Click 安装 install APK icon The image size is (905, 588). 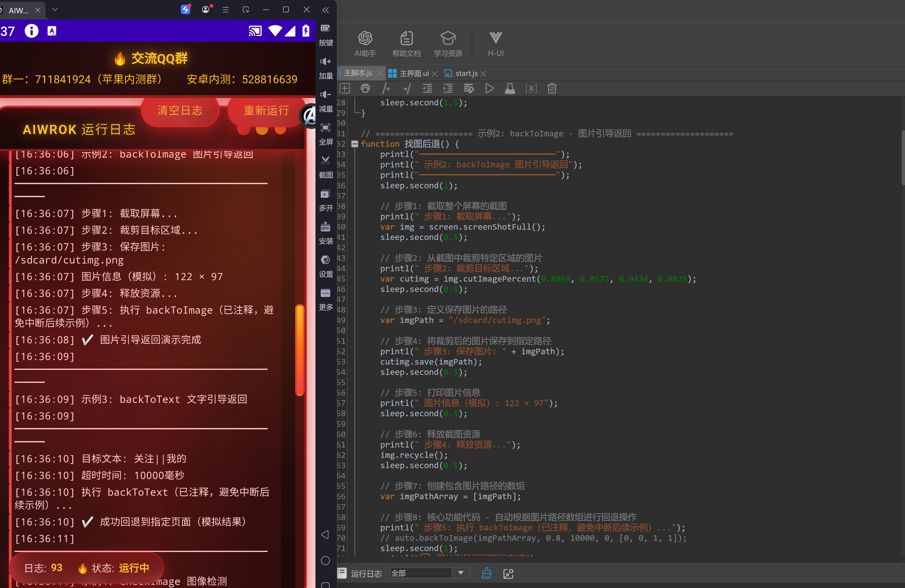[x=325, y=233]
